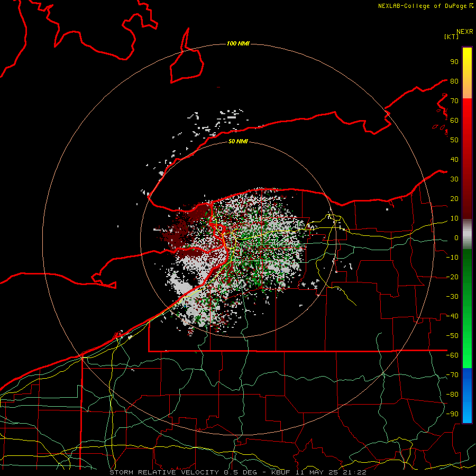Click the -50 scale label
Screen dimensions: 476x476
coord(452,336)
